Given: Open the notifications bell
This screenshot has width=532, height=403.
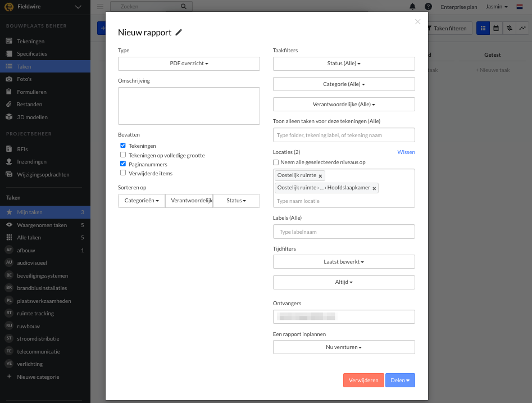Looking at the screenshot, I should 413,7.
